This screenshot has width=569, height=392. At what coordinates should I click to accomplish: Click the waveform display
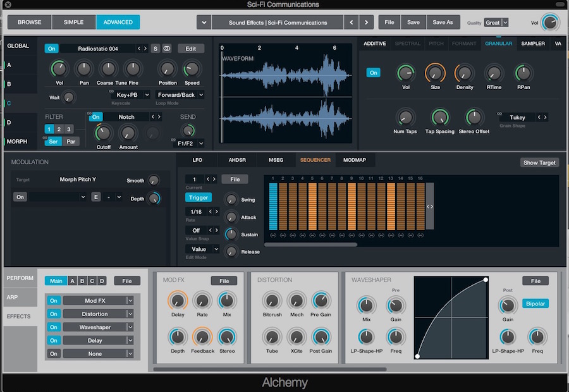tap(286, 94)
